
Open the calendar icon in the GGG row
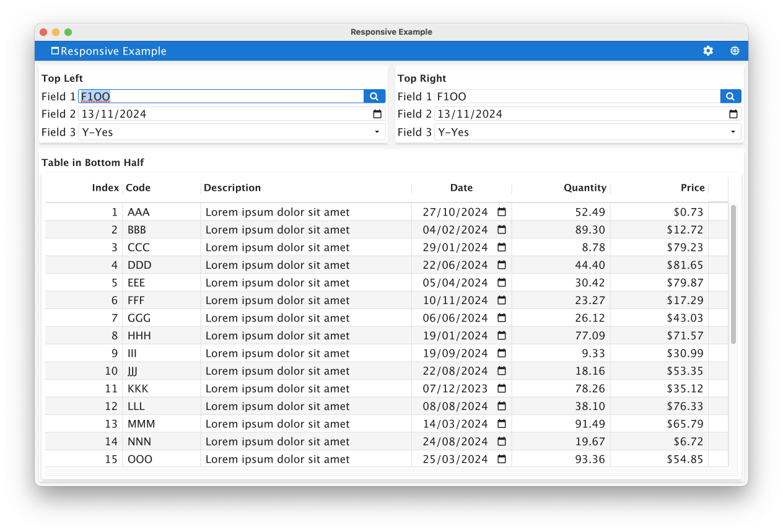click(502, 318)
